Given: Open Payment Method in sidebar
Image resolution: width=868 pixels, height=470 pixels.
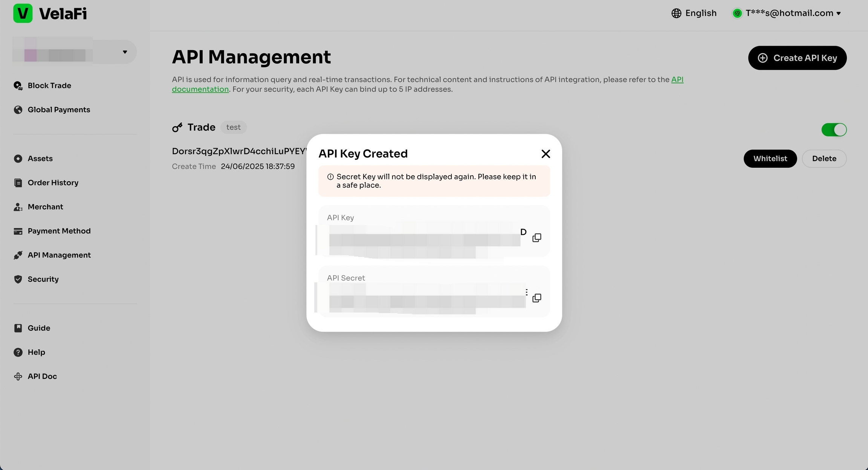Looking at the screenshot, I should point(59,231).
